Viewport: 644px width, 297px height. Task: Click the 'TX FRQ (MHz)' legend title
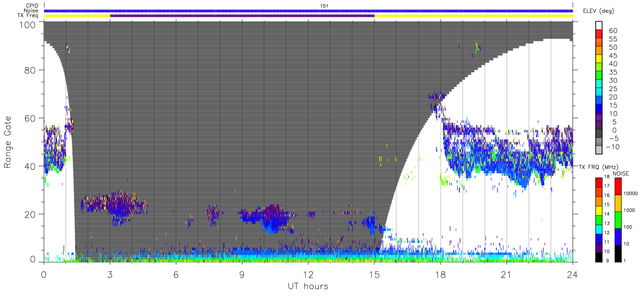point(598,167)
